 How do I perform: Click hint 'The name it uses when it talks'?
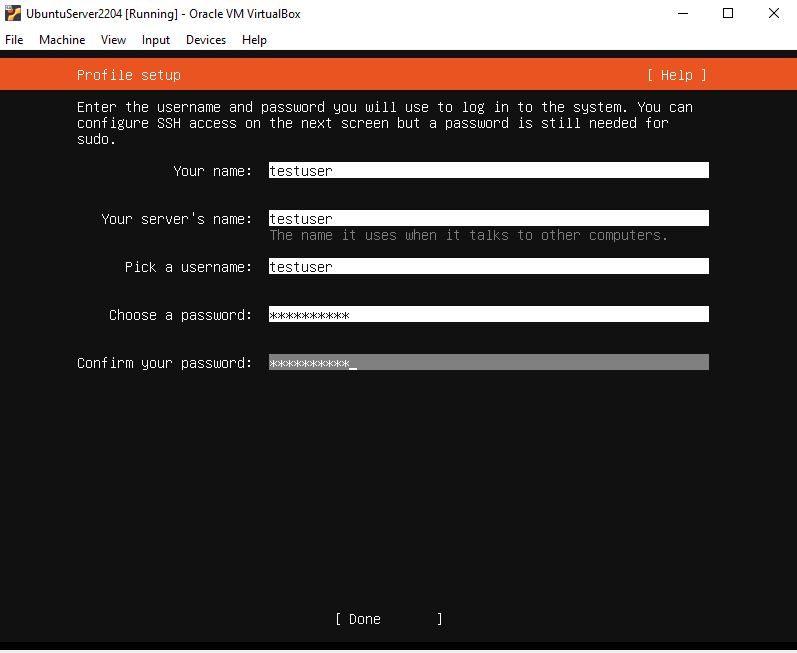468,235
